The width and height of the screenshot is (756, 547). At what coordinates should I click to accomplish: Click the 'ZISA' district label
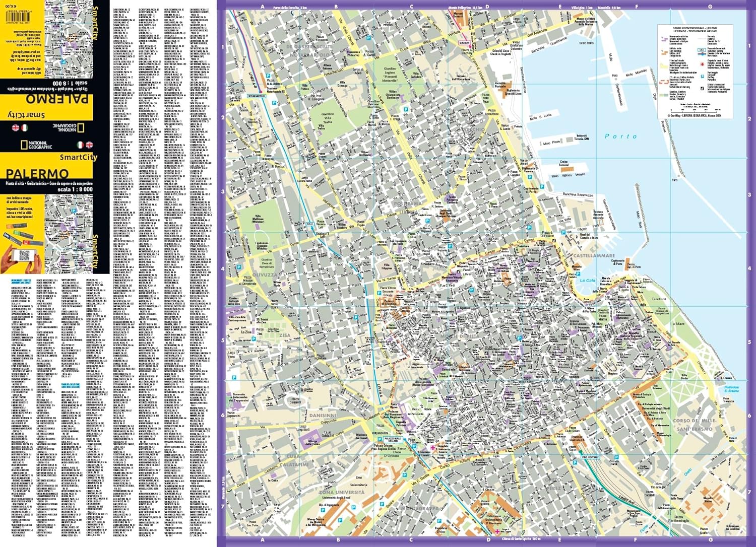[285, 335]
